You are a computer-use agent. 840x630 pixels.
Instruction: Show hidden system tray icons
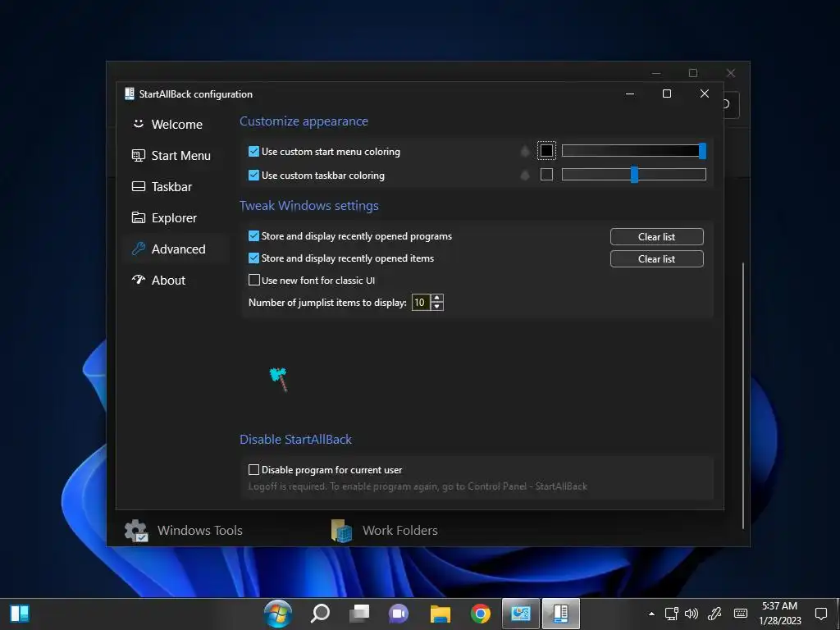click(651, 614)
